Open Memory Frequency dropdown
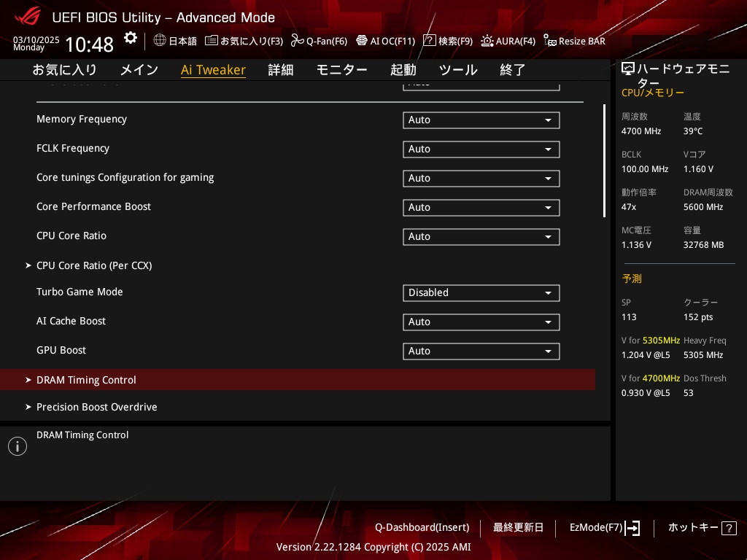Image resolution: width=747 pixels, height=560 pixels. [481, 120]
